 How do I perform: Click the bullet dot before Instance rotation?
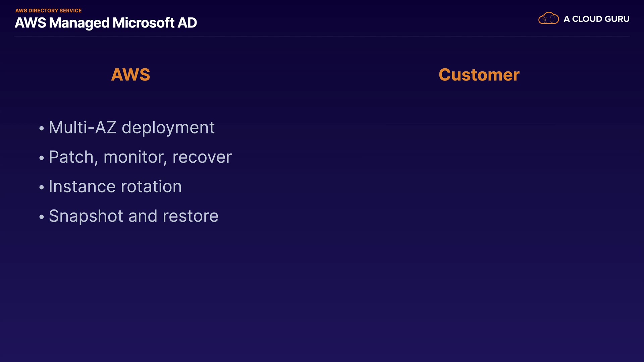coord(42,187)
